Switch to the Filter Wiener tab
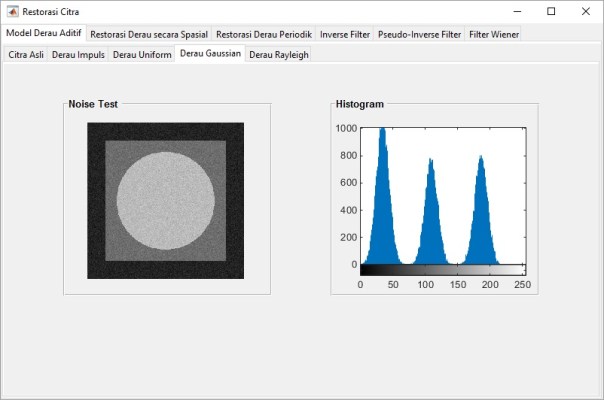Screen dimensions: 604x400 494,34
